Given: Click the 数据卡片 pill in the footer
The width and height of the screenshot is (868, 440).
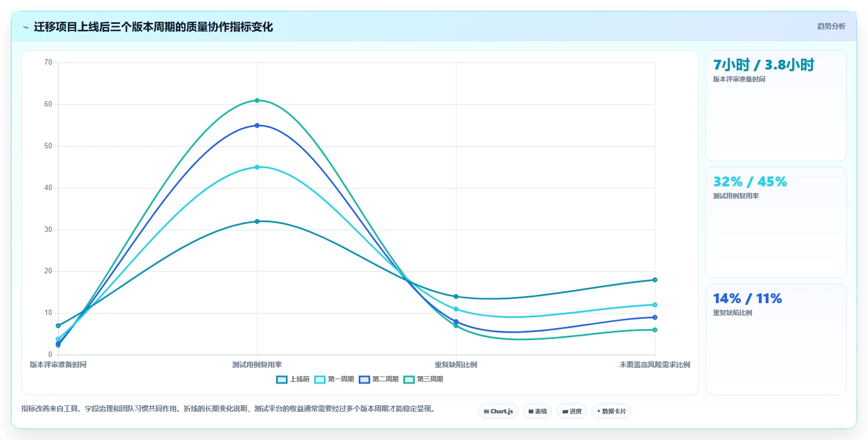Looking at the screenshot, I should tap(611, 411).
